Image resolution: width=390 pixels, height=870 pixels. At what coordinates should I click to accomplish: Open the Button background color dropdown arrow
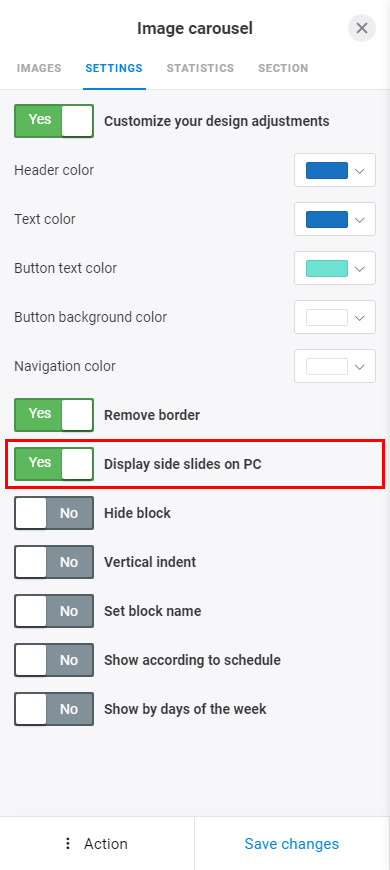click(359, 317)
